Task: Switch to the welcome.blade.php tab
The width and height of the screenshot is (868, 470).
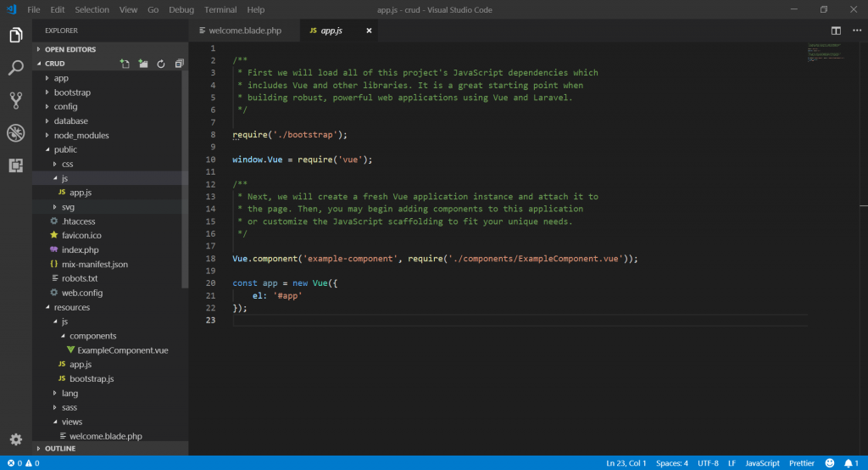Action: (244, 31)
